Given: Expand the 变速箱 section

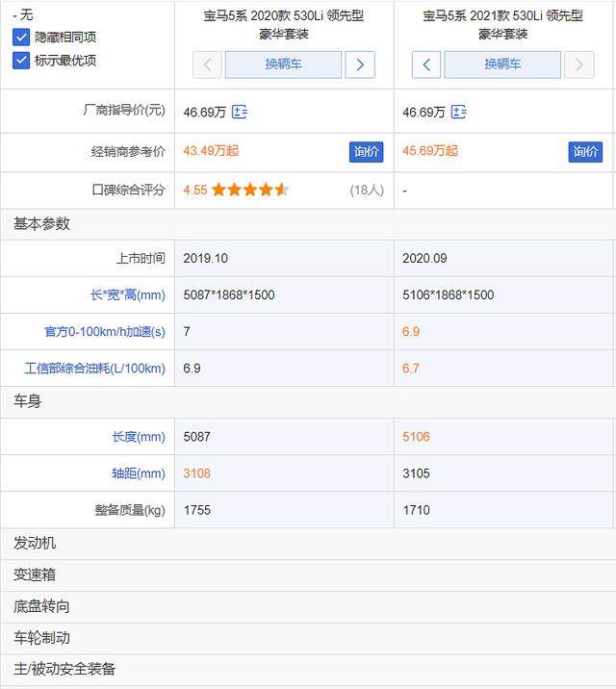Looking at the screenshot, I should pos(308,575).
